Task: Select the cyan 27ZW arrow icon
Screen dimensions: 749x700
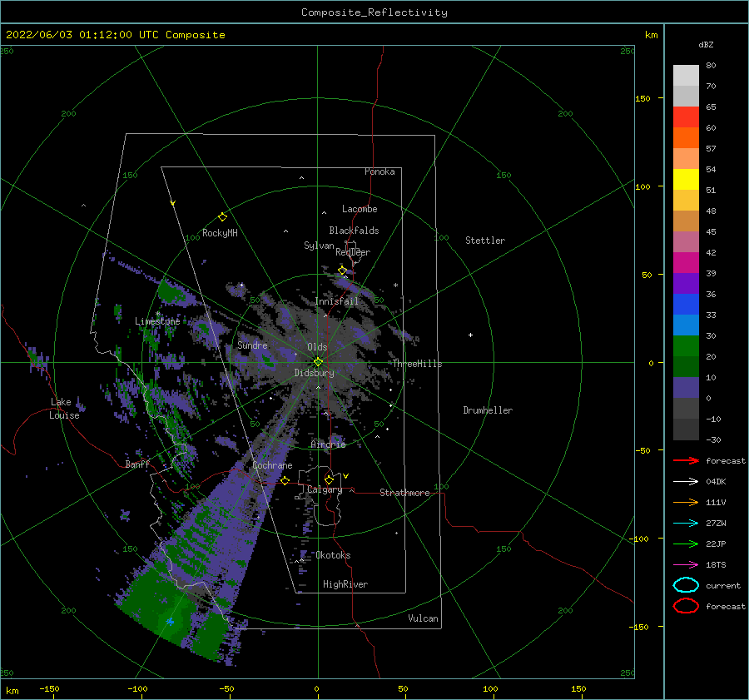Action: click(x=686, y=524)
